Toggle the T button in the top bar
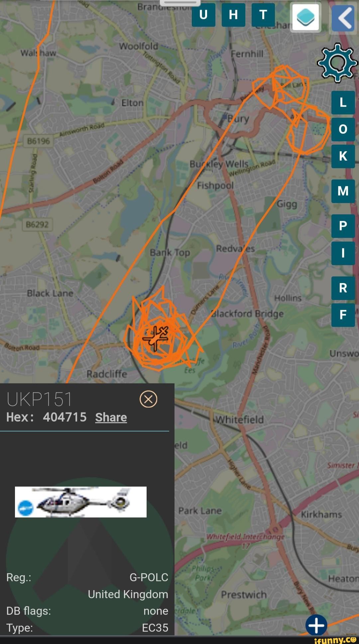 [263, 15]
